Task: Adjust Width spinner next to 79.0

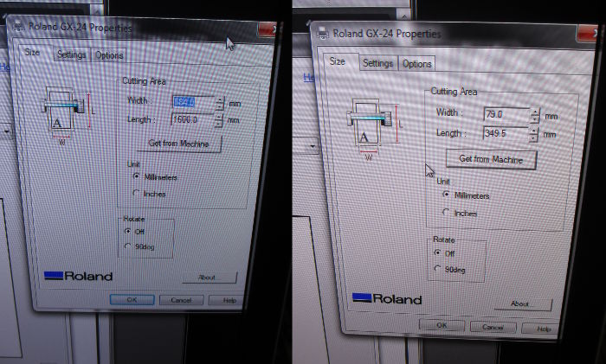Action: pyautogui.click(x=535, y=115)
